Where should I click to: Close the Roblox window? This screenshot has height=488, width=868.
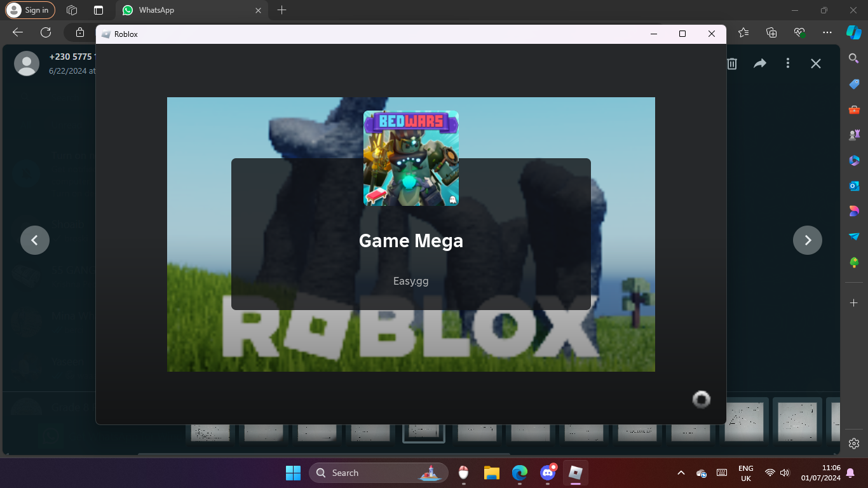[x=712, y=34]
